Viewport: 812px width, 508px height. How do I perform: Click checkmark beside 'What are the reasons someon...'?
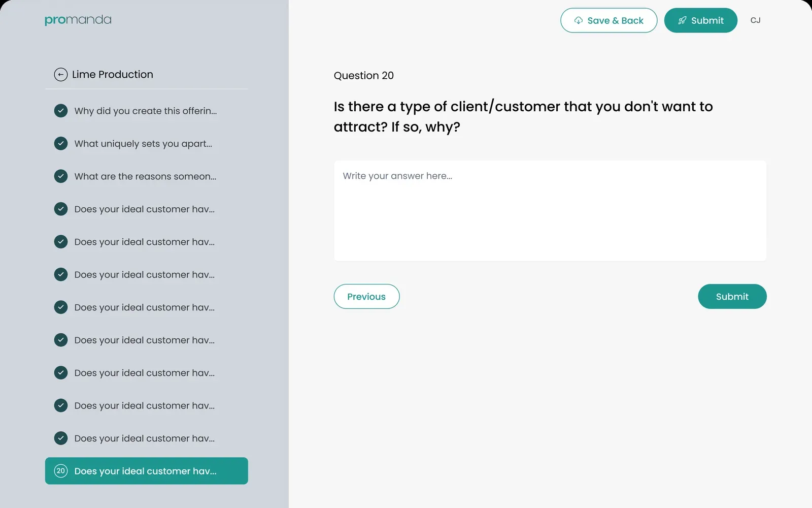61,176
